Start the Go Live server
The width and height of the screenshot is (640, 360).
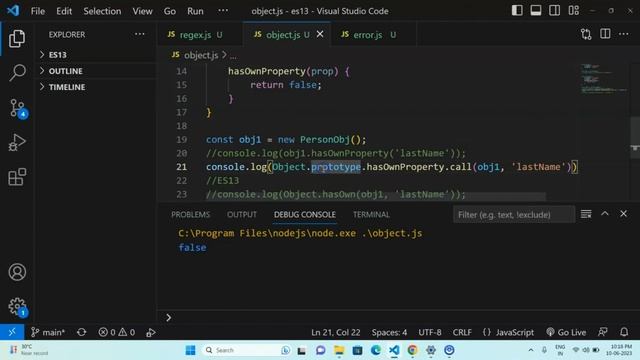(566, 332)
